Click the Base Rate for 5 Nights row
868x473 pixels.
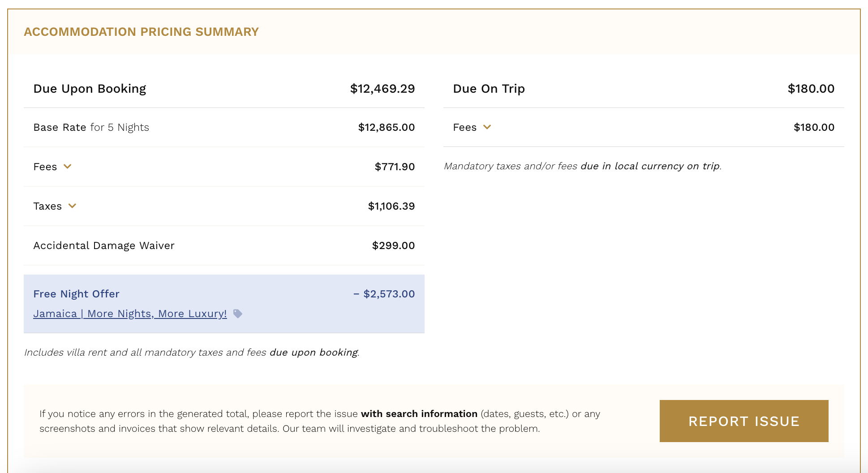point(224,127)
